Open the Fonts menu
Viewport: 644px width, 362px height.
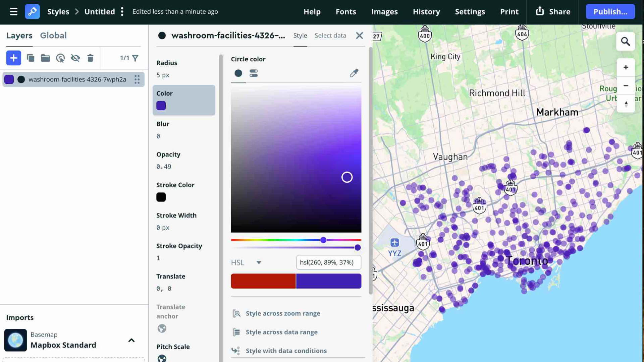(346, 11)
